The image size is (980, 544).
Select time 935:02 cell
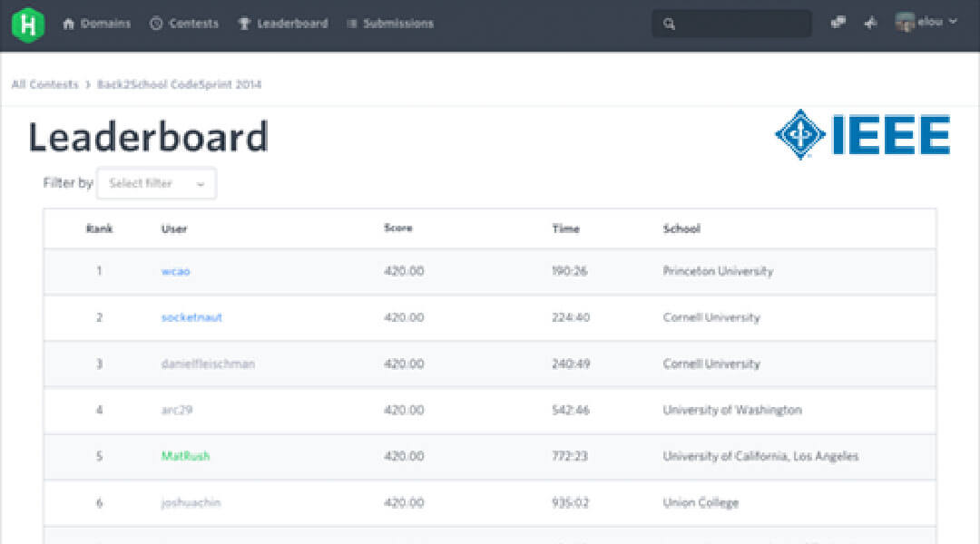570,502
